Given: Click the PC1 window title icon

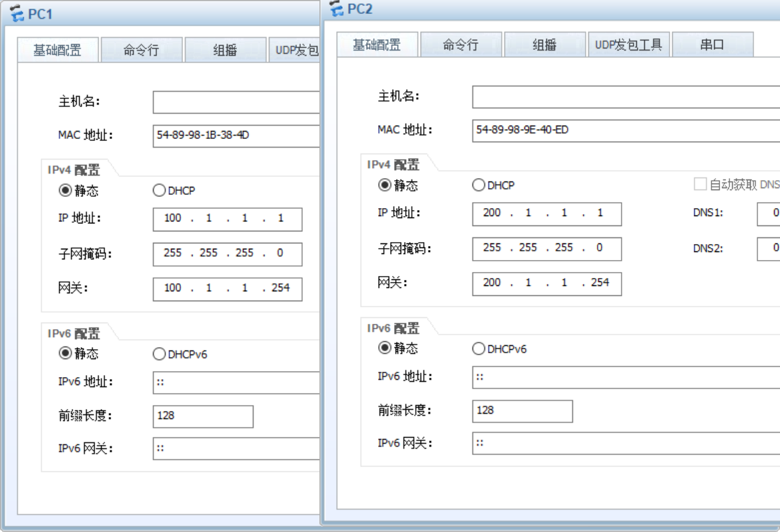Looking at the screenshot, I should click(17, 13).
